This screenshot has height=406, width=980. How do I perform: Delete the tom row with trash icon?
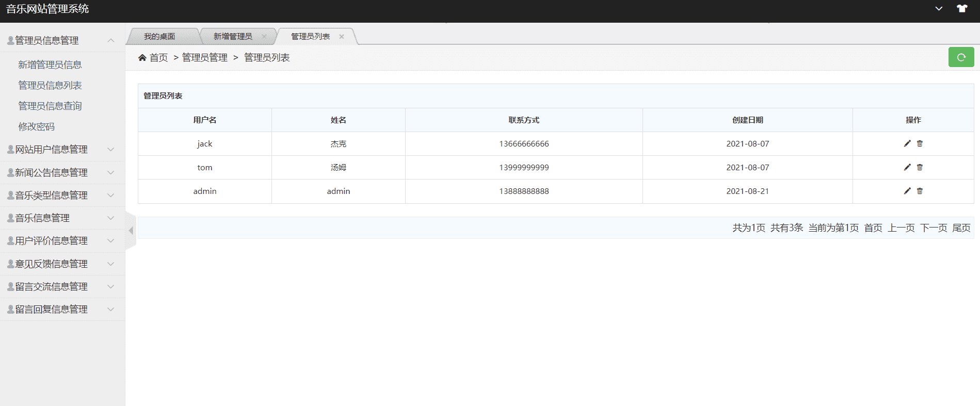(x=920, y=167)
